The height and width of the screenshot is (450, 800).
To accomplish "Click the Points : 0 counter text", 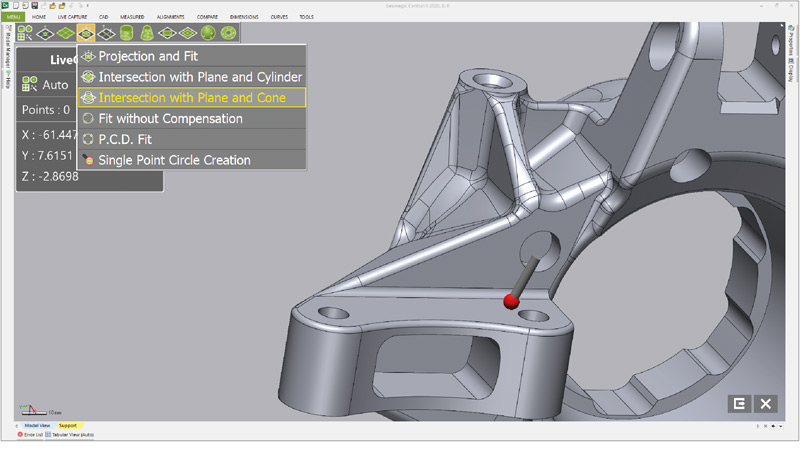I will tap(46, 110).
